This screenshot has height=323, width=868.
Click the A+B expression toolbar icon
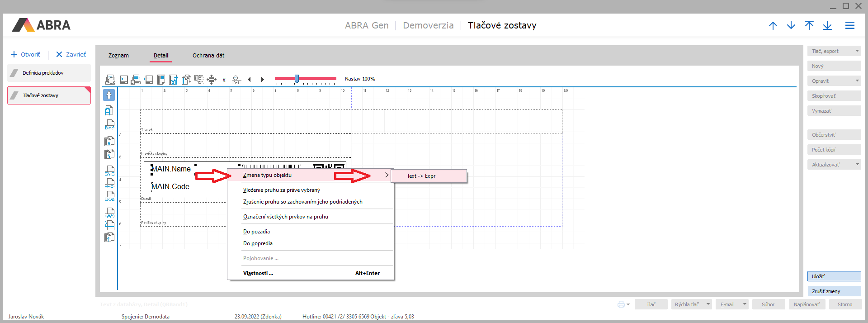236,80
